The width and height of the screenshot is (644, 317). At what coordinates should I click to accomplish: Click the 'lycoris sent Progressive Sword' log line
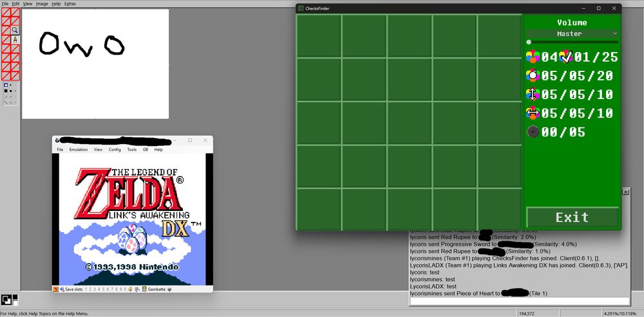[x=493, y=244]
